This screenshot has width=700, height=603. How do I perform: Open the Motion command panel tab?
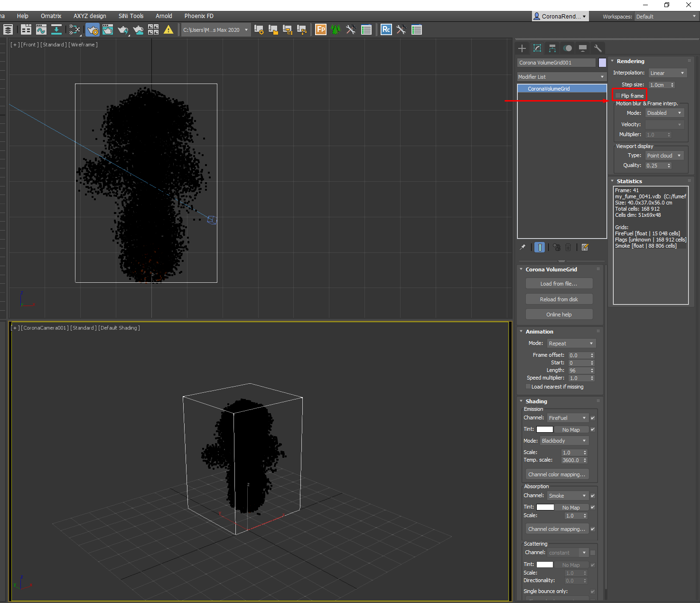coord(568,48)
